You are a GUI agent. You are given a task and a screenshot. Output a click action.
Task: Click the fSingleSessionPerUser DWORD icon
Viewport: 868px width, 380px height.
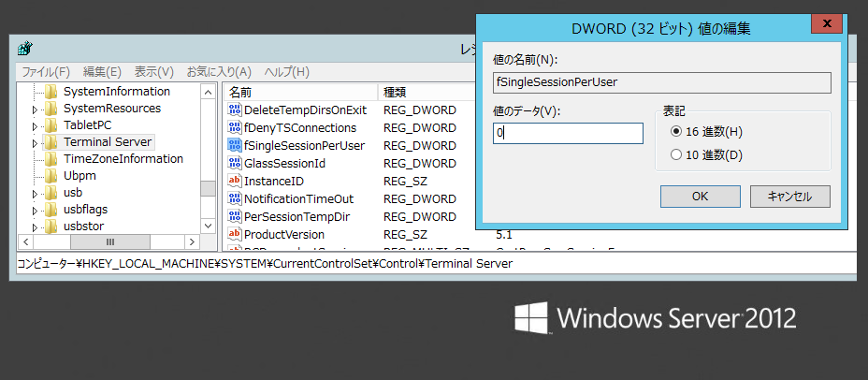point(235,146)
